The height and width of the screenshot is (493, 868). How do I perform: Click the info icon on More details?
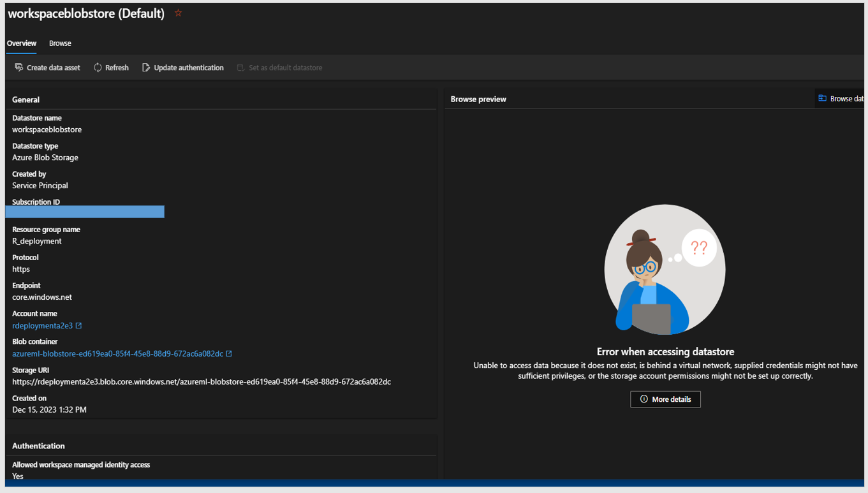[x=644, y=399]
